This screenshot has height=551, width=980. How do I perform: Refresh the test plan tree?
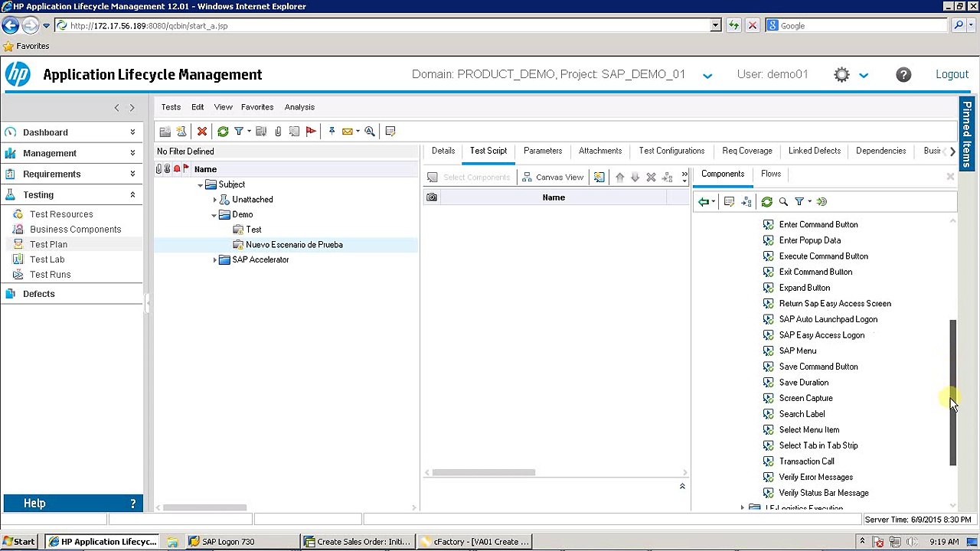tap(223, 132)
